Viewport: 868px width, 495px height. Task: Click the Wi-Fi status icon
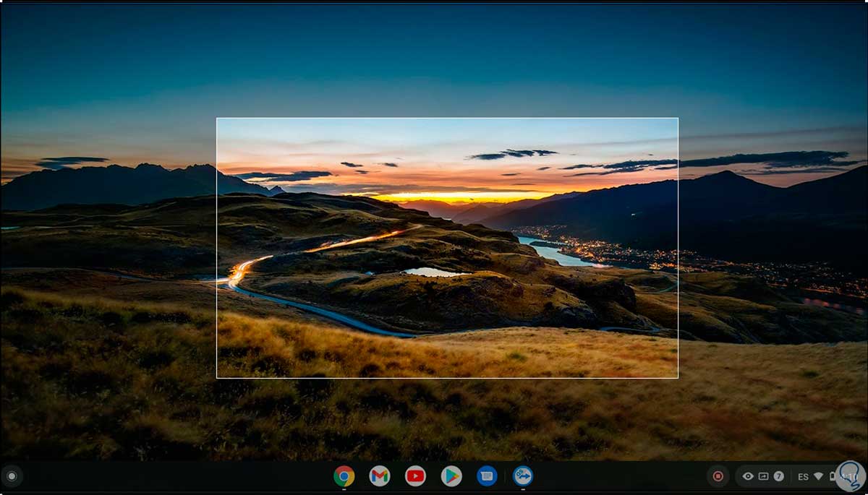point(819,476)
